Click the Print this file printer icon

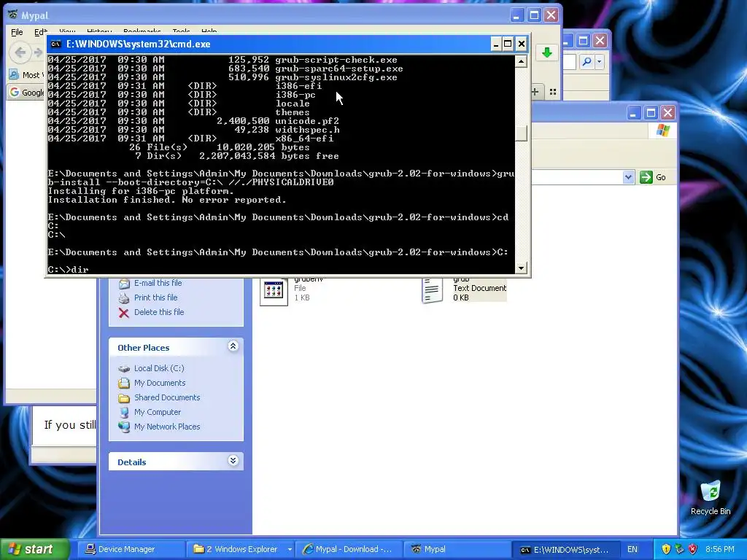[124, 298]
